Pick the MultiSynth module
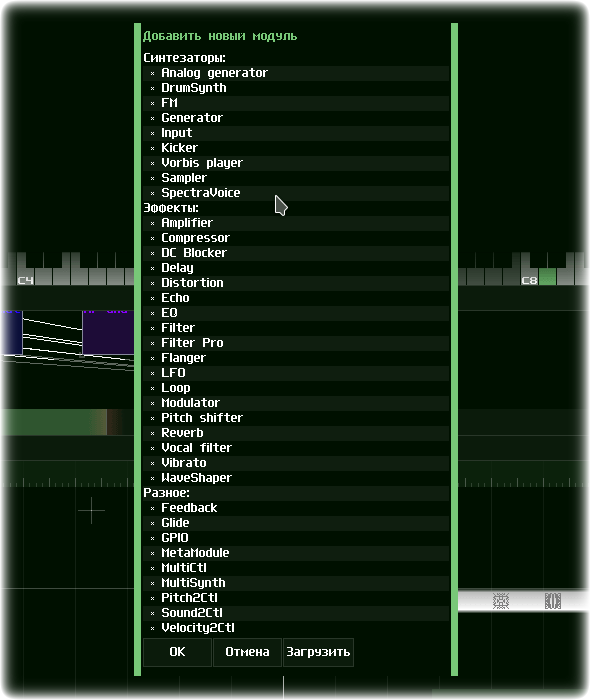The width and height of the screenshot is (590, 700). [x=296, y=583]
